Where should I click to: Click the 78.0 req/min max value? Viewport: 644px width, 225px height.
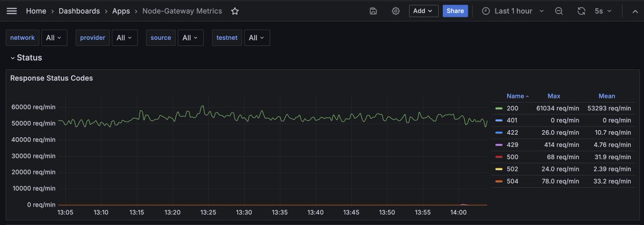(x=561, y=182)
